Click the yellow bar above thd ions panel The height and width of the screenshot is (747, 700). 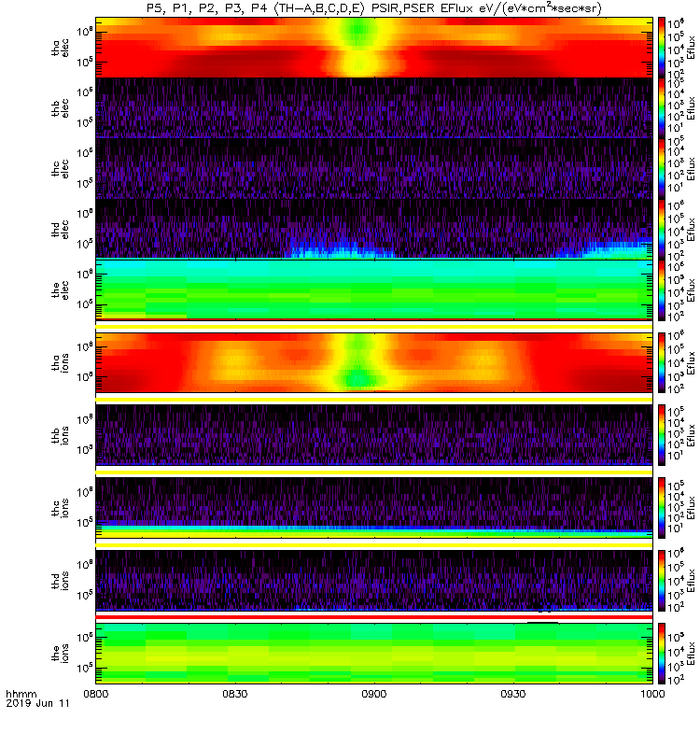pos(374,545)
